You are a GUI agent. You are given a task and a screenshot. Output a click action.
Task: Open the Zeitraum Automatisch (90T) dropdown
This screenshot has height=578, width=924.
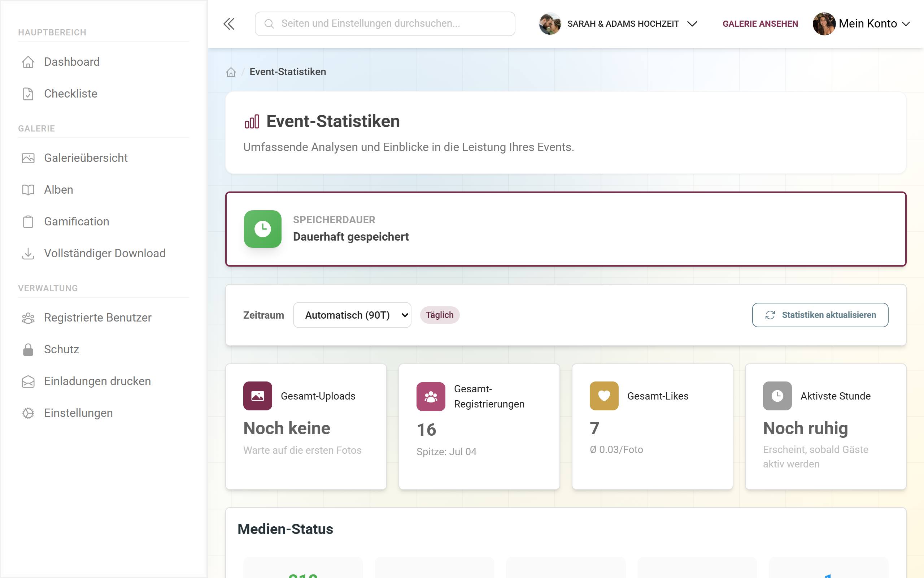pos(352,315)
